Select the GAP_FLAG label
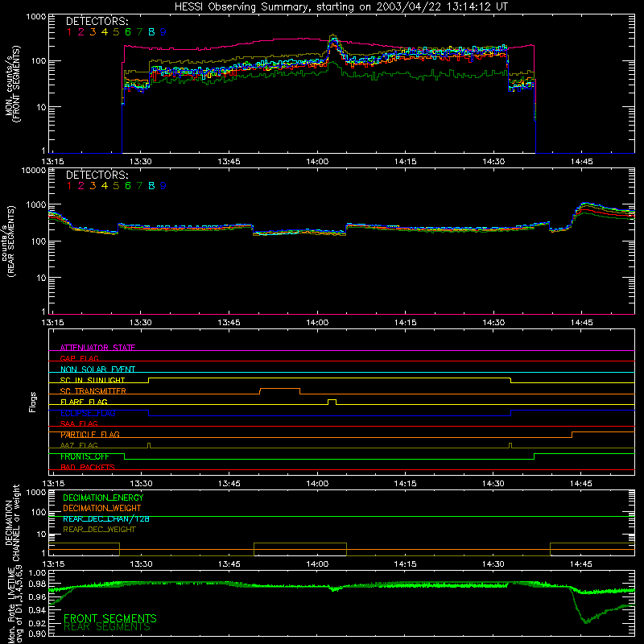 tap(79, 358)
